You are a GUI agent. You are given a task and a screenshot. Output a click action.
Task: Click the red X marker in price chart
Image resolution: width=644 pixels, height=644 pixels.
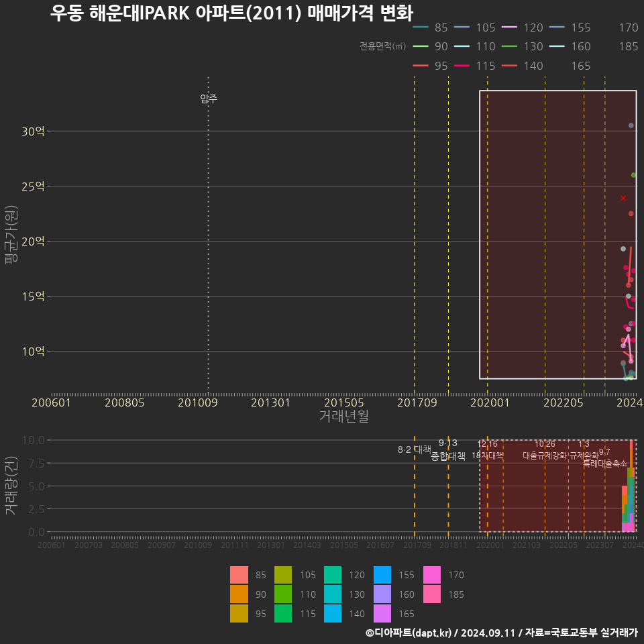623,198
